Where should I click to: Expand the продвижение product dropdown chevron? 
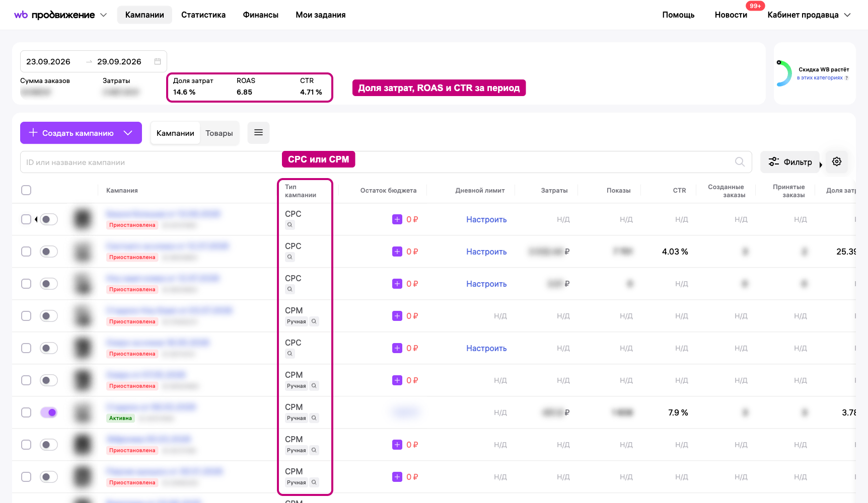[104, 15]
